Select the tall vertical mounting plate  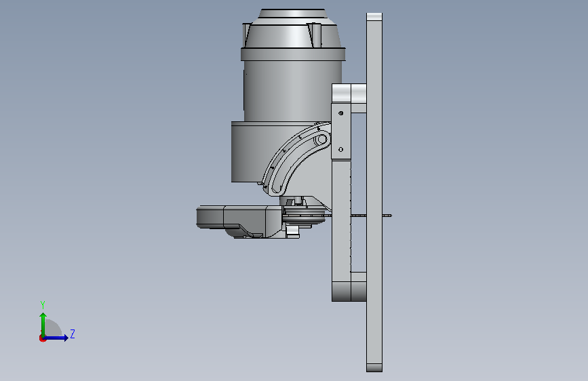374,193
